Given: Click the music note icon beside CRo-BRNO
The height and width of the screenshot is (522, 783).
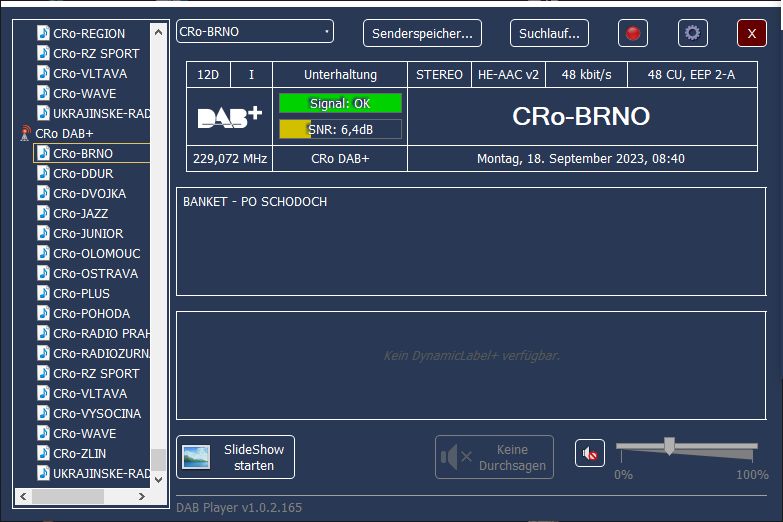Looking at the screenshot, I should tap(43, 153).
